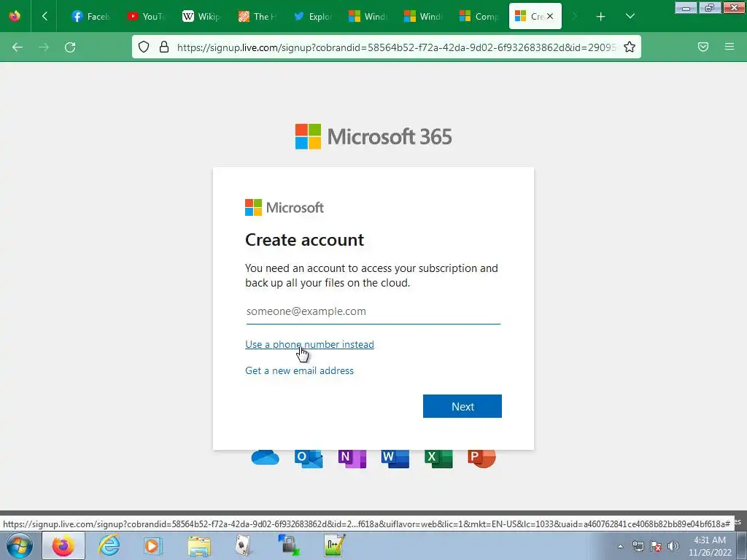Open a new tab with the plus button
Screen dimensions: 747x560
(x=601, y=17)
